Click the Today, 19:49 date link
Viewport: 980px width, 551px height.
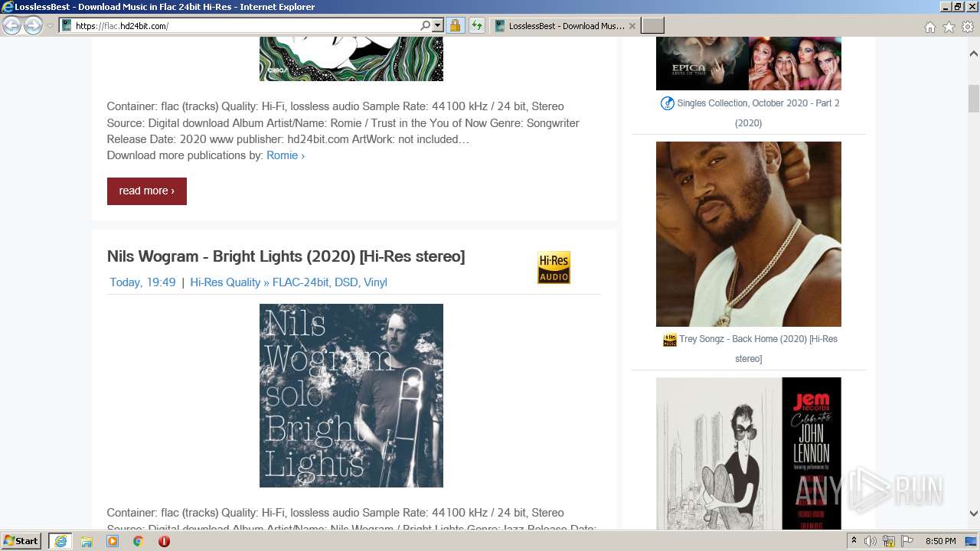pyautogui.click(x=142, y=282)
